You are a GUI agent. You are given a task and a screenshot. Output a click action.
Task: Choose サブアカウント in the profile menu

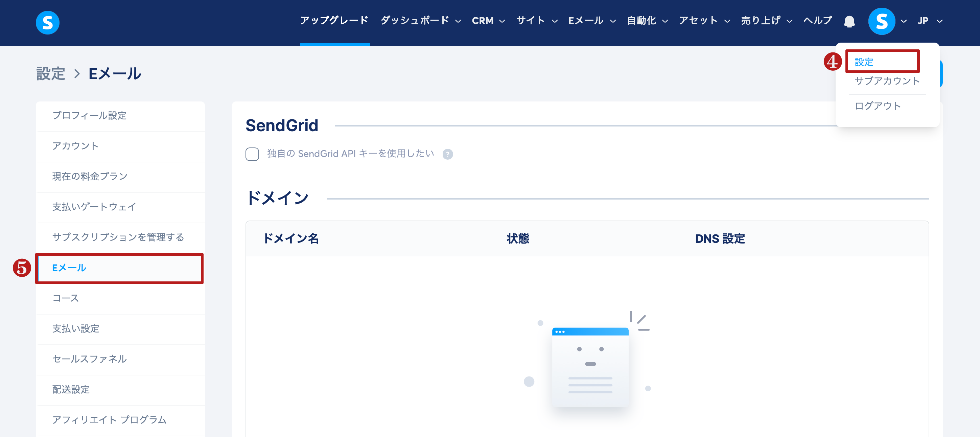click(887, 81)
